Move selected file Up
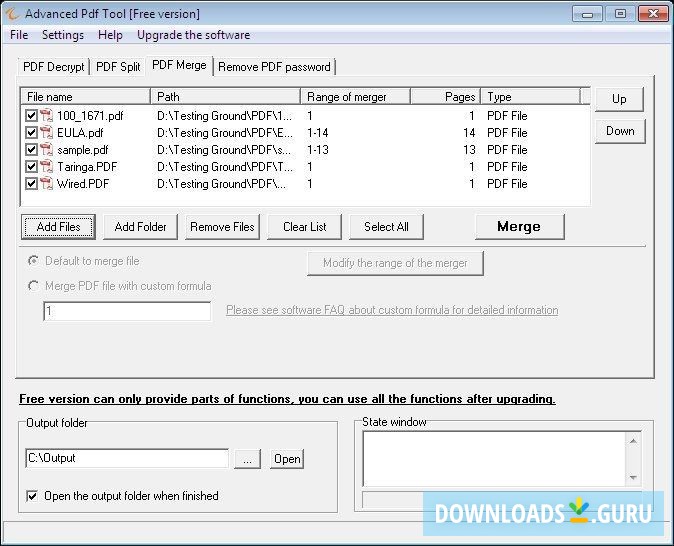 coord(619,99)
